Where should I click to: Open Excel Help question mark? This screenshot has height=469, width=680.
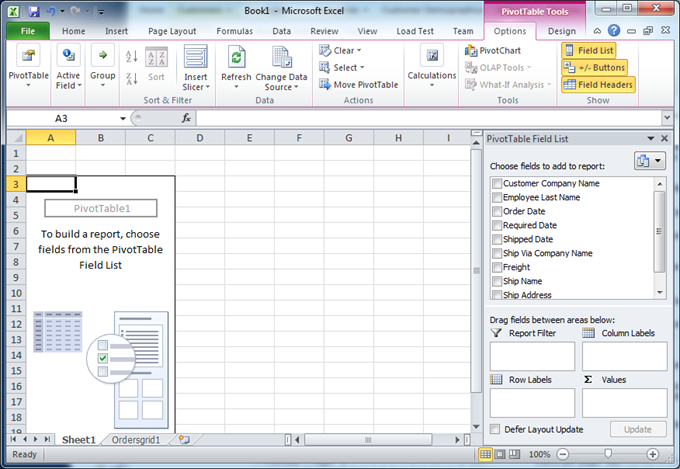(614, 30)
